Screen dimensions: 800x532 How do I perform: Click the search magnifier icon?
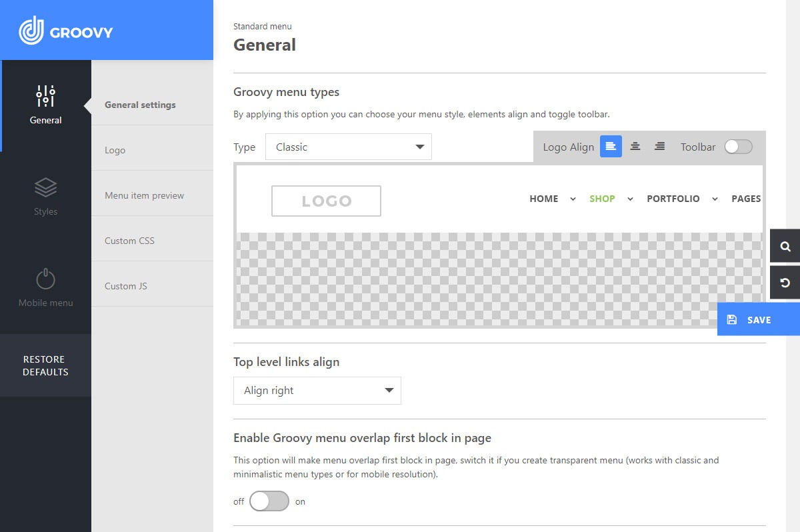(785, 246)
